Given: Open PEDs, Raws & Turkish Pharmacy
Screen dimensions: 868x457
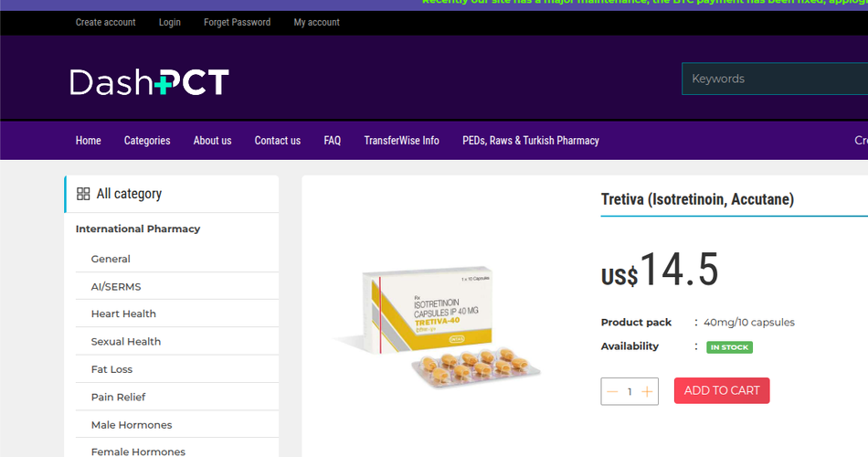Looking at the screenshot, I should coord(531,141).
